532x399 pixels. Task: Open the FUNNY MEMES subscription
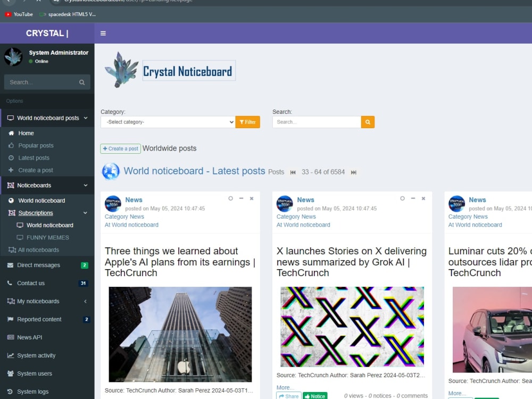[47, 237]
